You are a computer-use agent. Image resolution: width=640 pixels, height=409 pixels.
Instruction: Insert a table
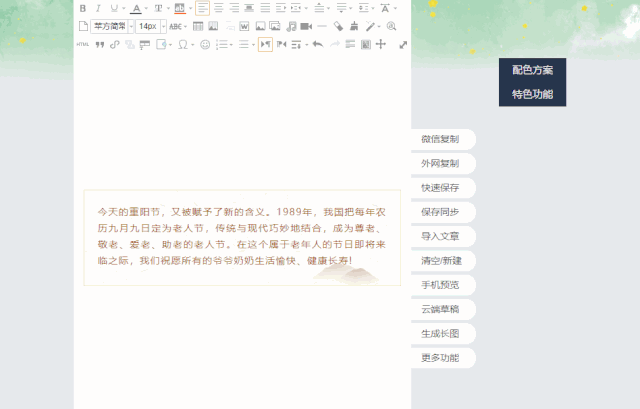tap(198, 26)
